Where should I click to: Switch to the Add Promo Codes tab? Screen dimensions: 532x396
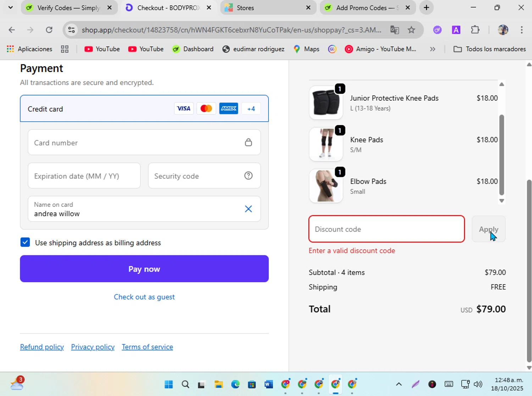pos(368,7)
